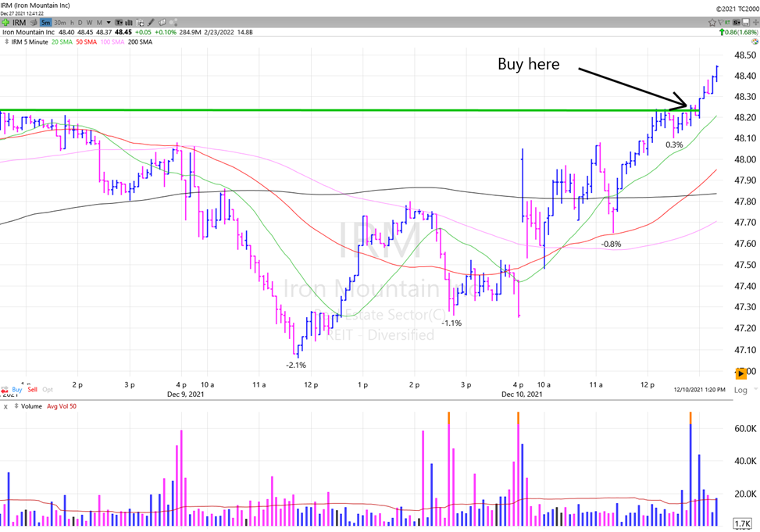Image resolution: width=760 pixels, height=532 pixels.
Task: Open the time frame dropdown arrow
Action: tap(109, 23)
